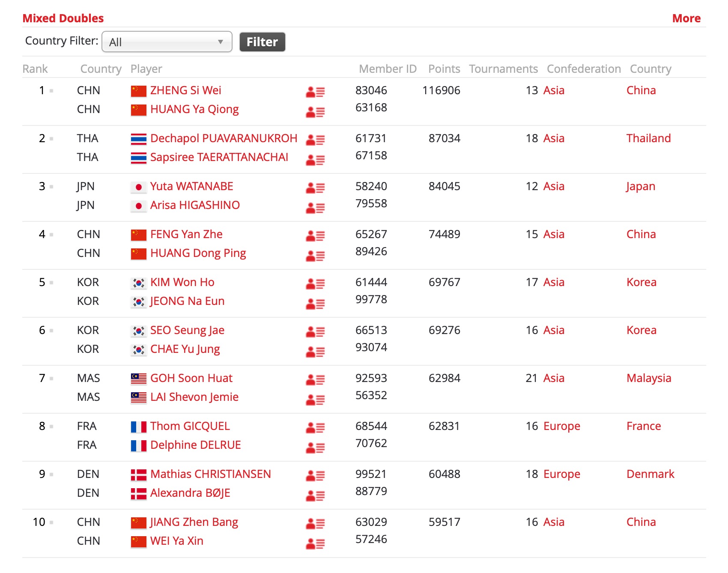Click Korea flag beside KIM Won Ho
The height and width of the screenshot is (573, 728).
click(x=138, y=283)
